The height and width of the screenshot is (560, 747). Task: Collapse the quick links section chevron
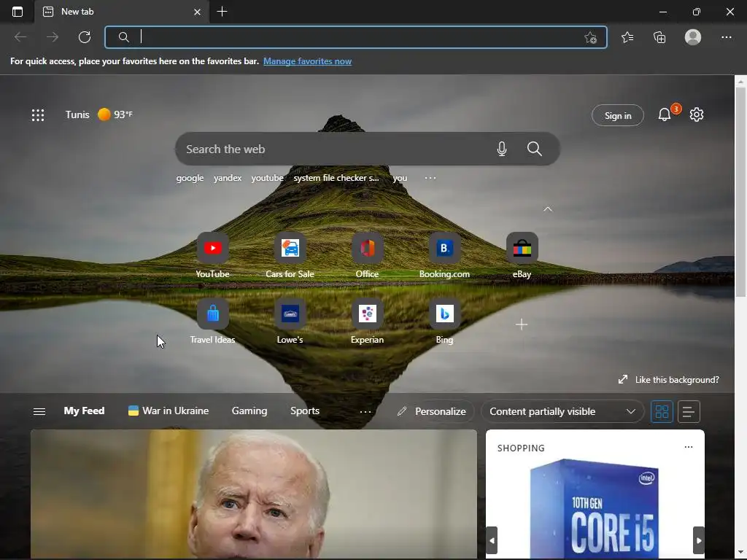[548, 209]
